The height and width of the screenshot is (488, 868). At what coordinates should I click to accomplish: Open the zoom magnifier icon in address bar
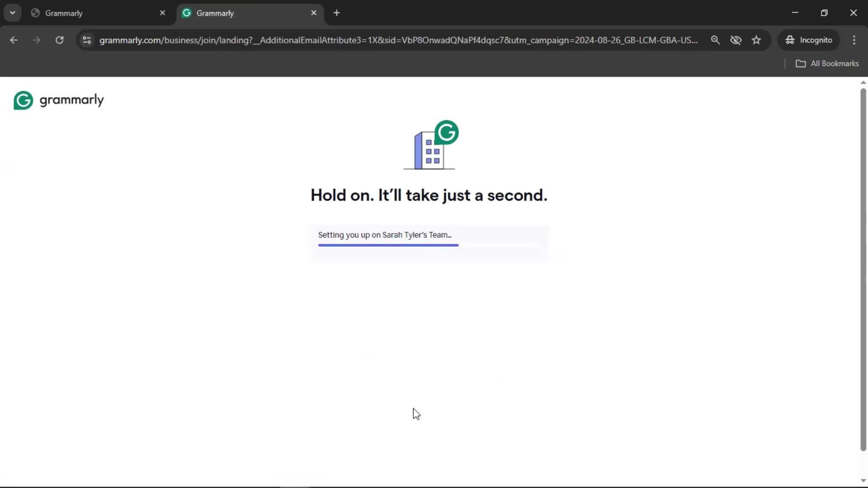tap(715, 40)
